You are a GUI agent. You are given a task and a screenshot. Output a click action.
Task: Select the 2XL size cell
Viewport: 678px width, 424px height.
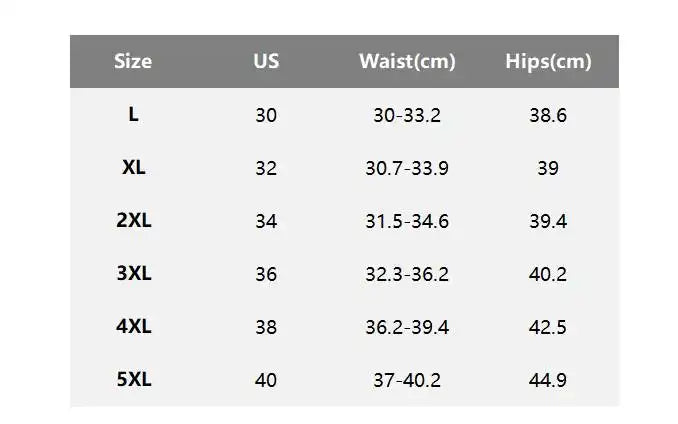[133, 221]
